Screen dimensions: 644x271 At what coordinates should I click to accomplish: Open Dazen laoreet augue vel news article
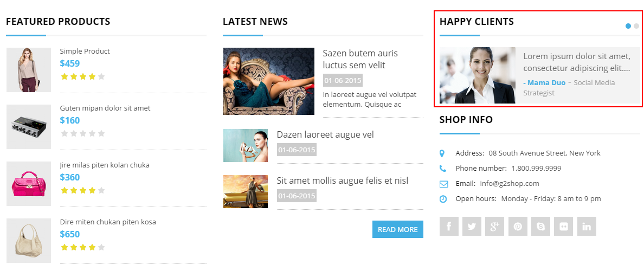(x=325, y=134)
